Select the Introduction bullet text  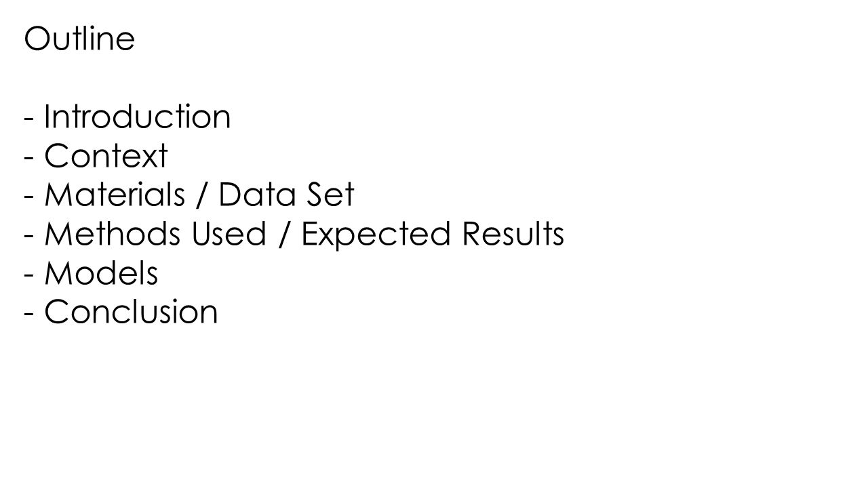138,117
